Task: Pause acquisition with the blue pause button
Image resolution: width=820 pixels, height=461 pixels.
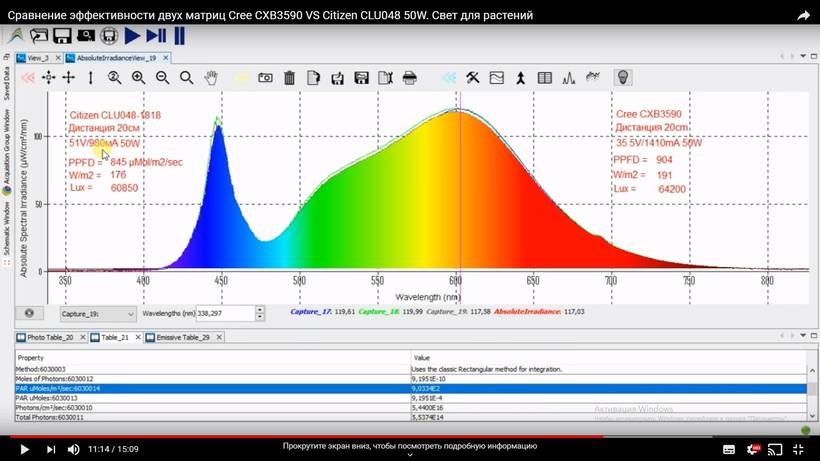Action: click(179, 36)
